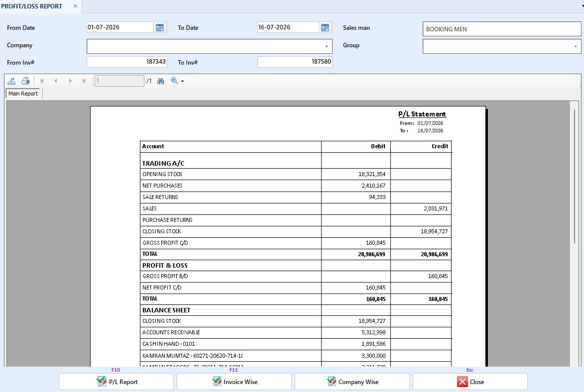Go to last page of report
The height and width of the screenshot is (392, 584).
(x=84, y=81)
